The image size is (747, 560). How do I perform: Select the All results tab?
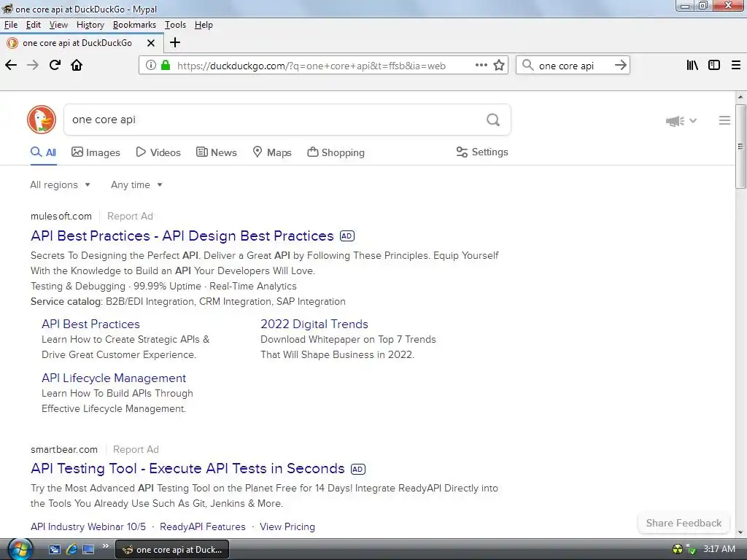pyautogui.click(x=43, y=152)
